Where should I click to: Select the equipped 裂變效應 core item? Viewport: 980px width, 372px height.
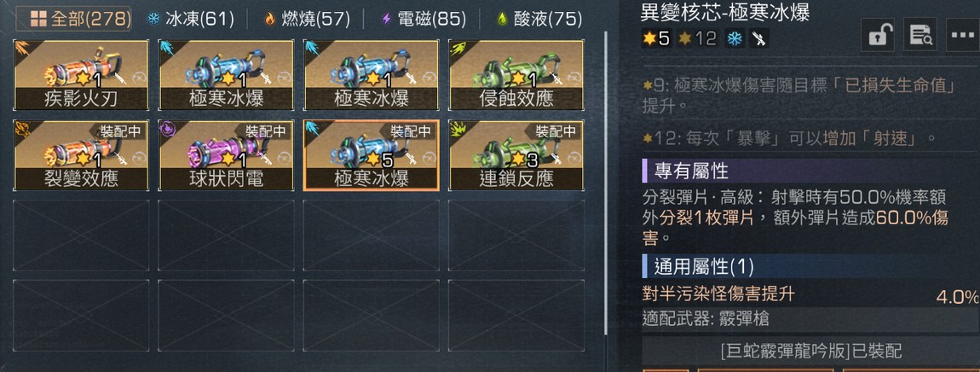click(81, 155)
